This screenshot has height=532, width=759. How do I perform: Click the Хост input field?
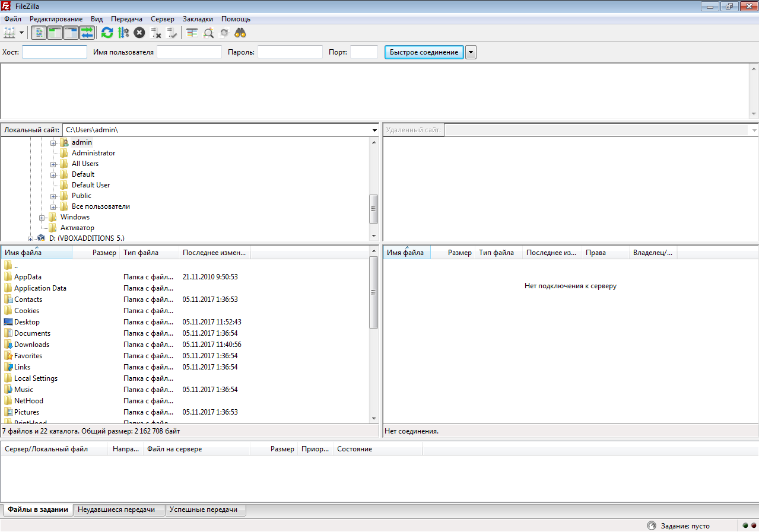coord(55,52)
